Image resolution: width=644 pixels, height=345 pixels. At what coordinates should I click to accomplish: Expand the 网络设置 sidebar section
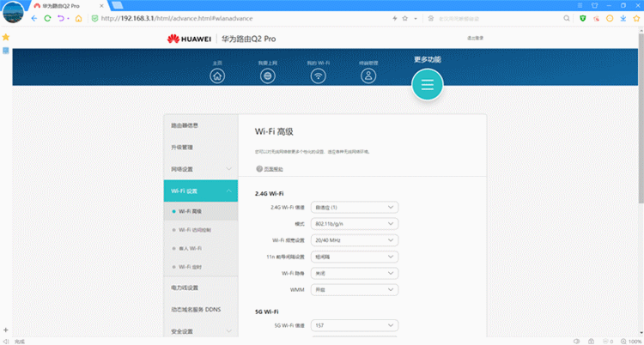pyautogui.click(x=200, y=169)
